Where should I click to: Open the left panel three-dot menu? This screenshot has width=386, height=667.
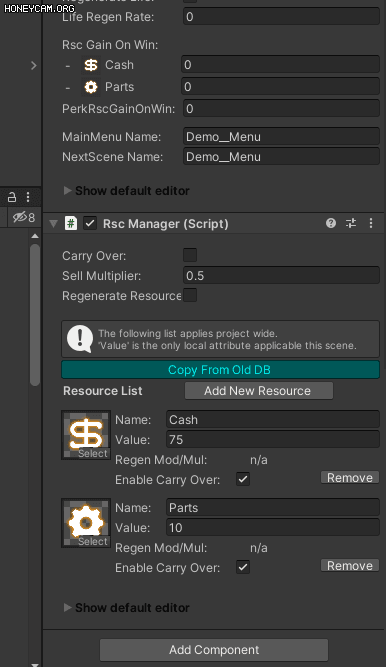28,197
